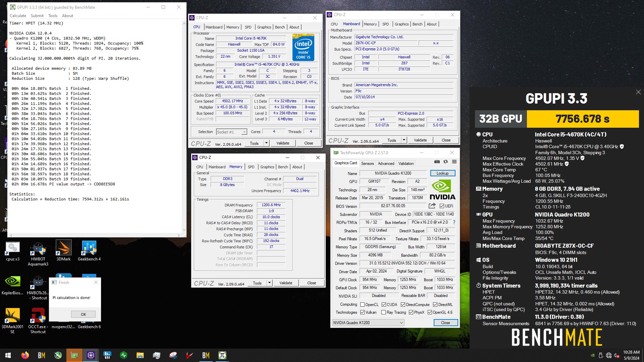Click the Snipping Tool scissors taskbar icon

pos(173,355)
